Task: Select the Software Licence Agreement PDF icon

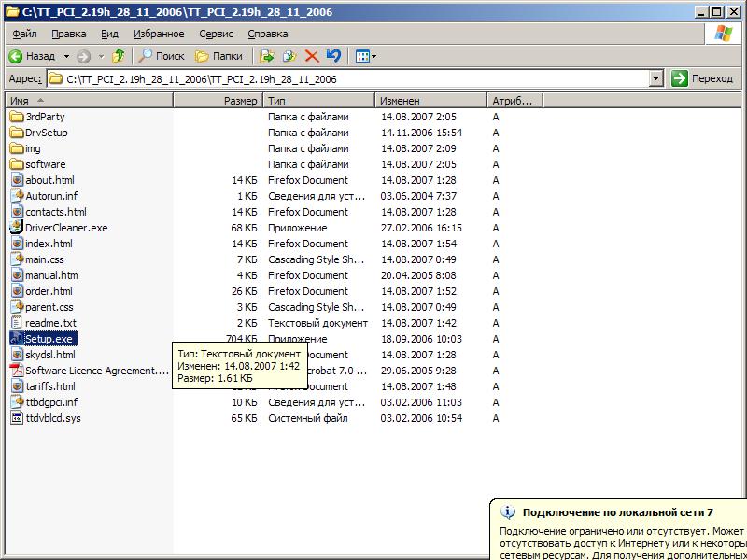Action: (17, 370)
